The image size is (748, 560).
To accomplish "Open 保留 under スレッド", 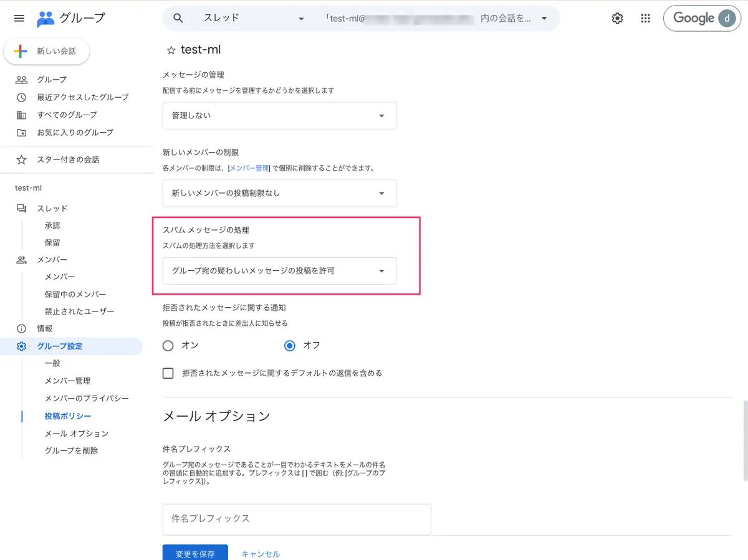I will [52, 242].
